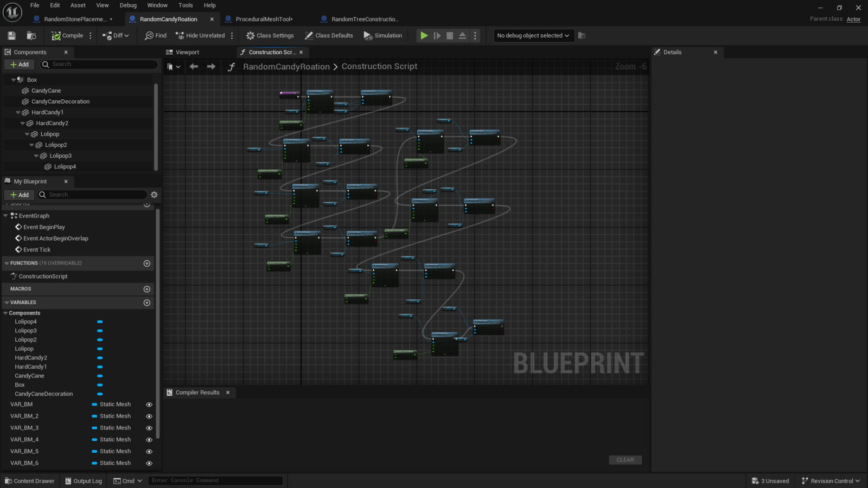Open the Debug menu
Image resolution: width=868 pixels, height=488 pixels.
click(128, 5)
